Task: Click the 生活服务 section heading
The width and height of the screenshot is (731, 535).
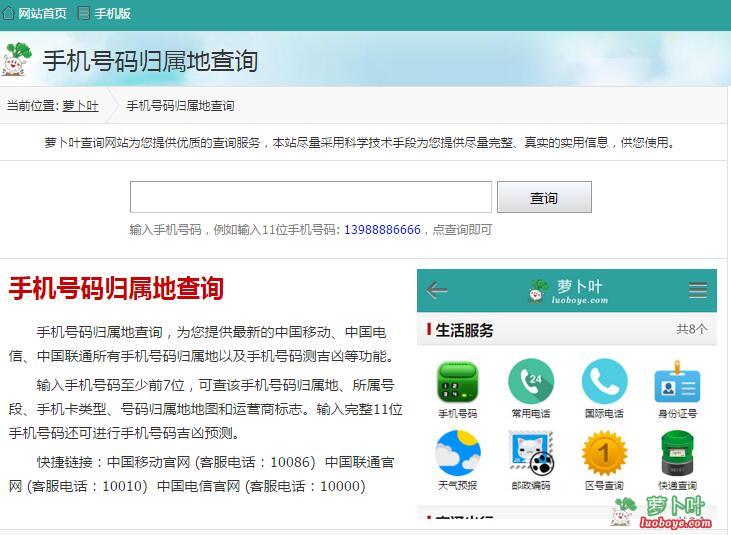Action: tap(464, 330)
